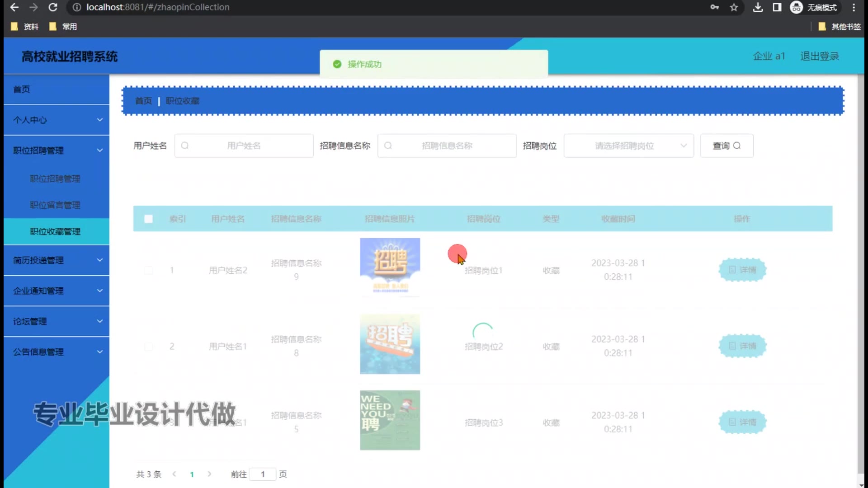Click the 用户姓名 search input field
The width and height of the screenshot is (868, 488).
pyautogui.click(x=244, y=145)
